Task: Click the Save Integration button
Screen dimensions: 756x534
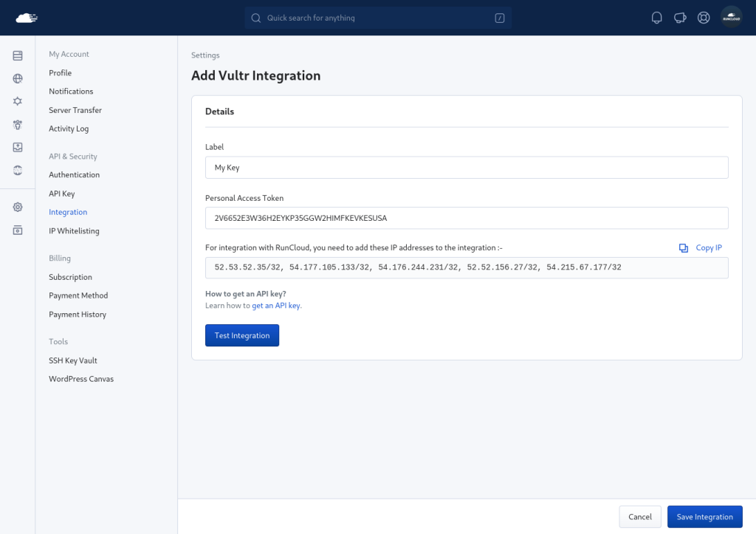Action: tap(704, 516)
